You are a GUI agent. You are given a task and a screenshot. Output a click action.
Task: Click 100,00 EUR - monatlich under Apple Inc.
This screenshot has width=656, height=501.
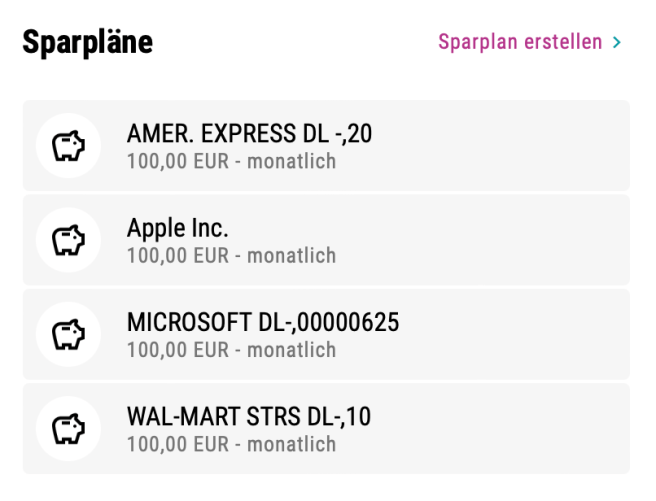point(231,255)
